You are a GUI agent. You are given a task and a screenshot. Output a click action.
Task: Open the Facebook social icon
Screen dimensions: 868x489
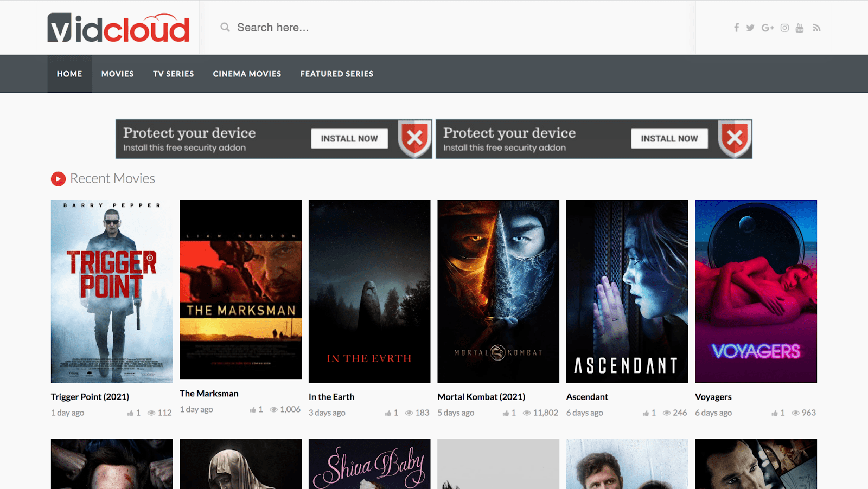[736, 28]
